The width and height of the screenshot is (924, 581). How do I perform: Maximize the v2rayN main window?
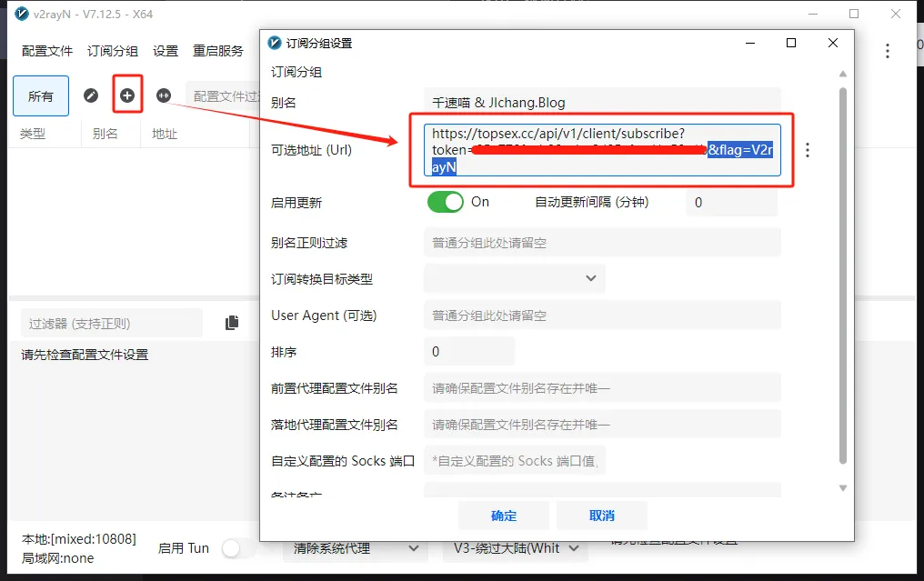(854, 14)
